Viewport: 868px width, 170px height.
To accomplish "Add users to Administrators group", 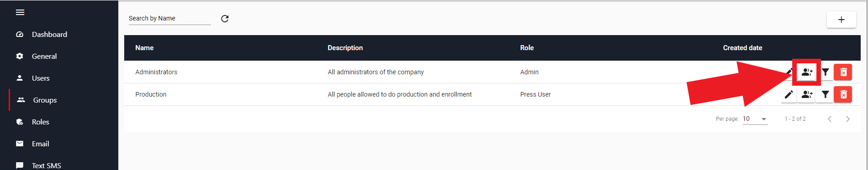I will (807, 72).
